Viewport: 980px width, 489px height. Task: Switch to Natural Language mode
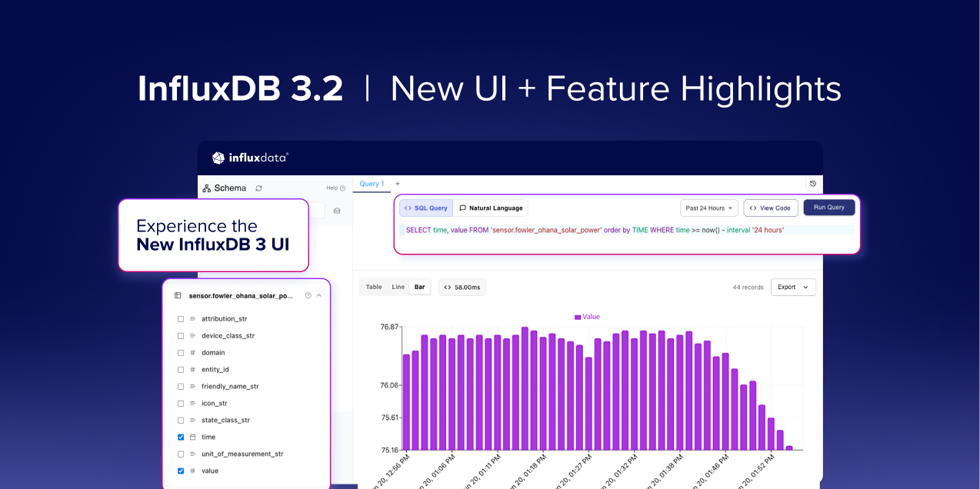[491, 208]
